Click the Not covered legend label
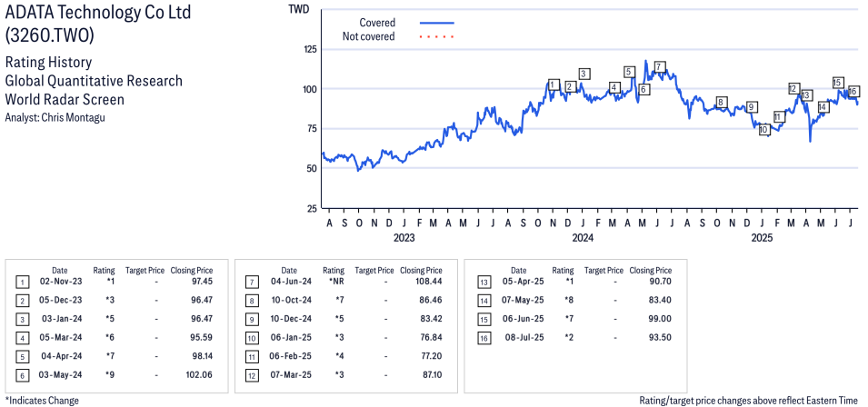 [x=368, y=37]
